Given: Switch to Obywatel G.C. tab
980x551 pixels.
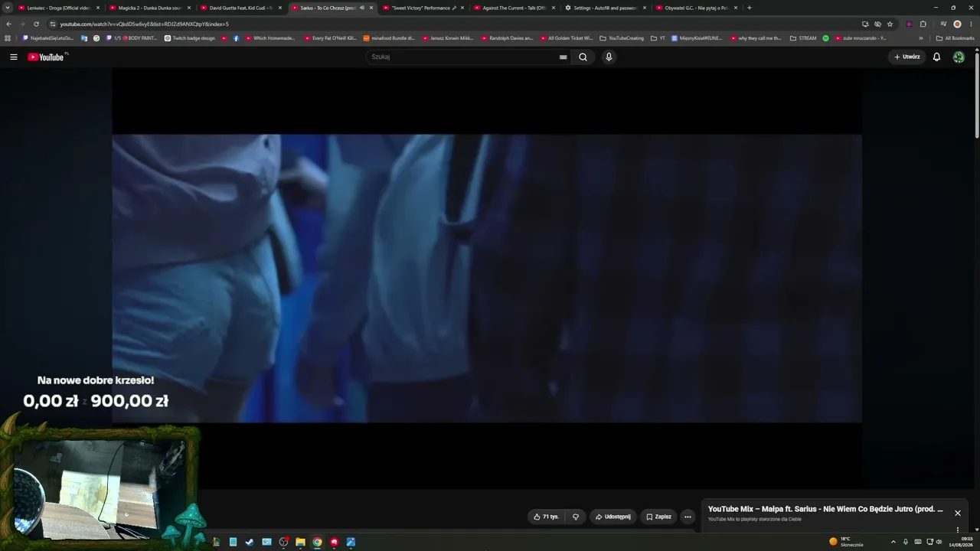Looking at the screenshot, I should coord(697,8).
